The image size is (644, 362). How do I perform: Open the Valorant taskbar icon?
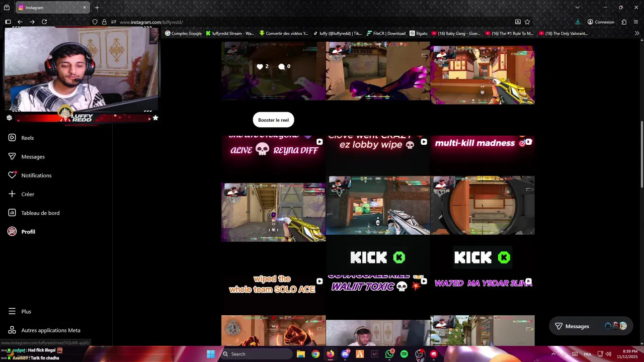pyautogui.click(x=374, y=354)
